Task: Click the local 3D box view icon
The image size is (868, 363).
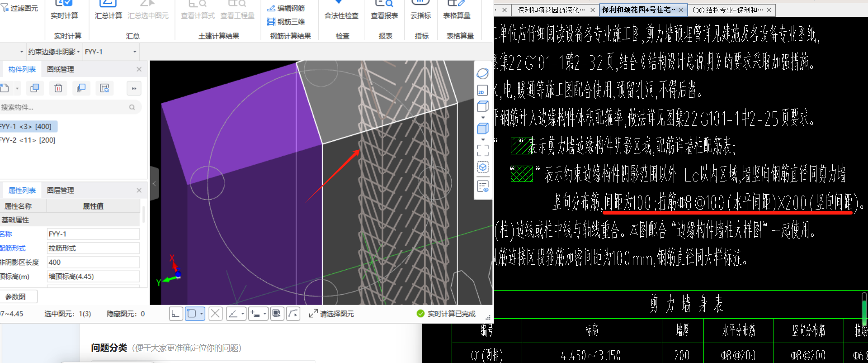Action: point(483,167)
